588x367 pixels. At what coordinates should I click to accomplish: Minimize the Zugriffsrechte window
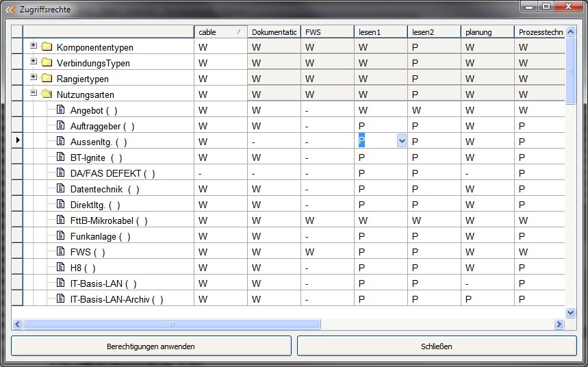tap(530, 6)
